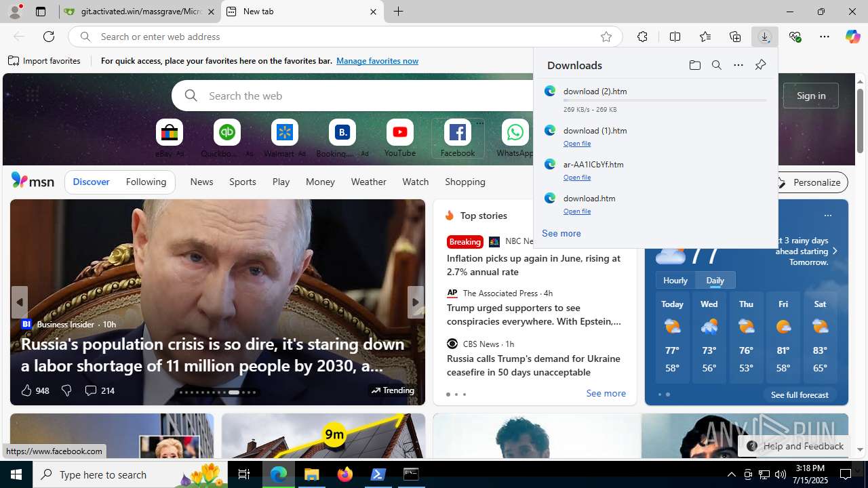Open Booking.com quick link tile

[x=342, y=138]
